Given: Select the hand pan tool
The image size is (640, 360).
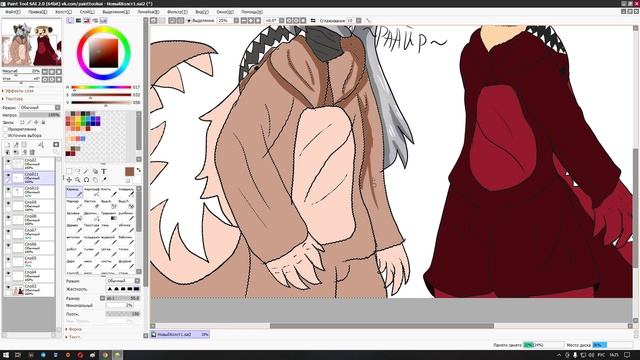Looking at the screenshot, I should (x=95, y=180).
